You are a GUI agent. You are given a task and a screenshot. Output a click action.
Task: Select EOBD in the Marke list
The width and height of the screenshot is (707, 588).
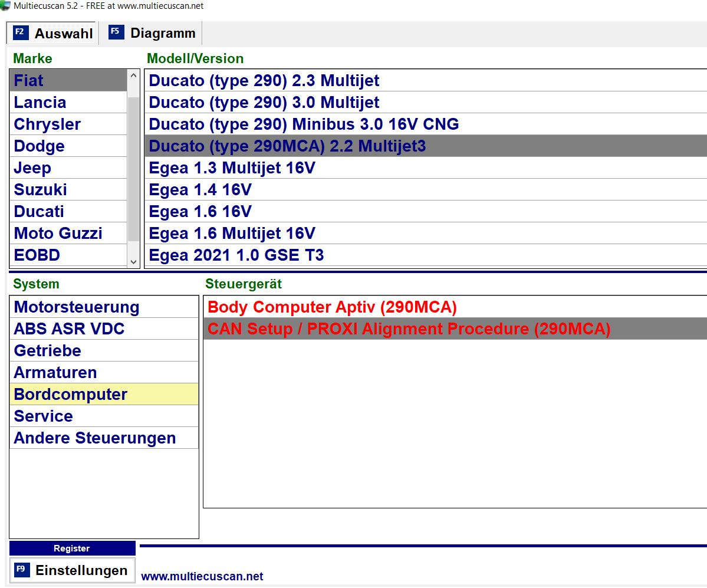point(68,255)
